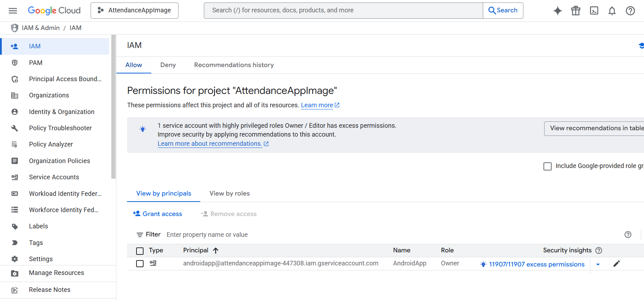The image size is (644, 300).
Task: Click Grant access button
Action: 158,214
